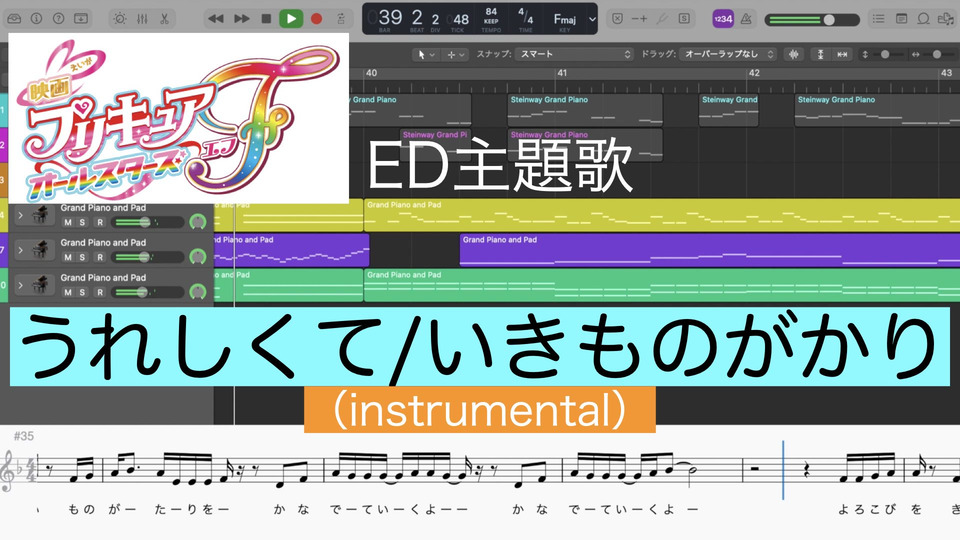Solo the green Grand Piano and Pad track
This screenshot has width=960, height=540.
point(82,292)
